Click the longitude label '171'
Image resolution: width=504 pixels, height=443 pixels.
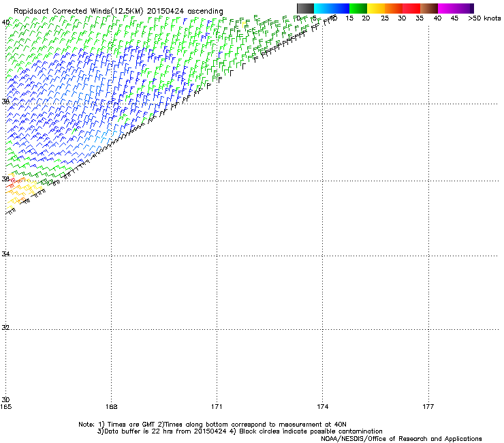pos(217,407)
